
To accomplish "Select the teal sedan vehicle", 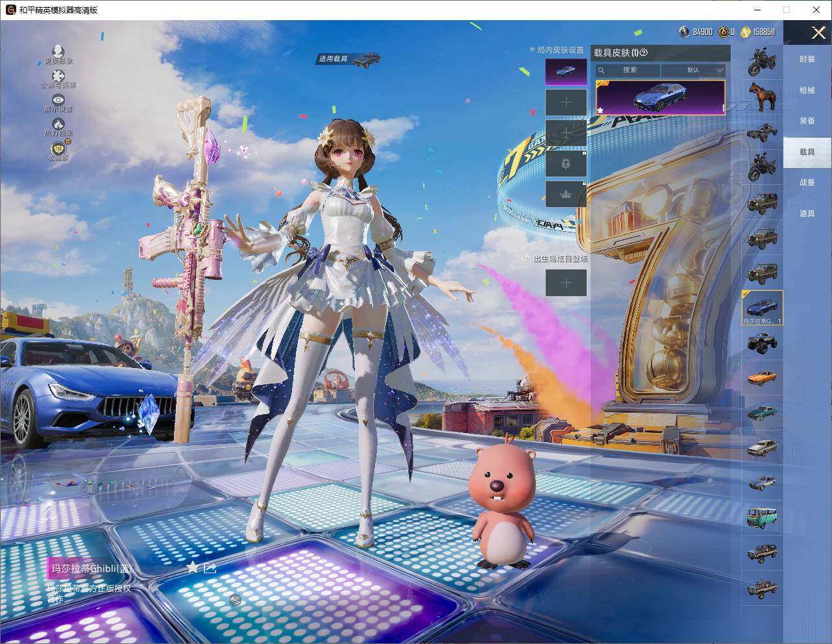I will pyautogui.click(x=763, y=412).
